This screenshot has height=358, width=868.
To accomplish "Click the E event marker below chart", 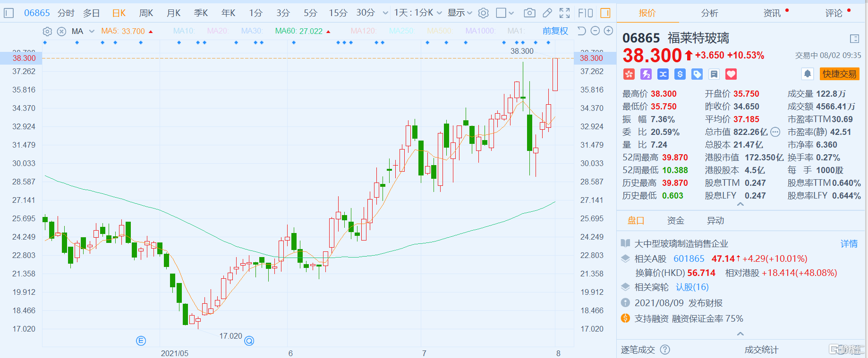I will coord(141,341).
